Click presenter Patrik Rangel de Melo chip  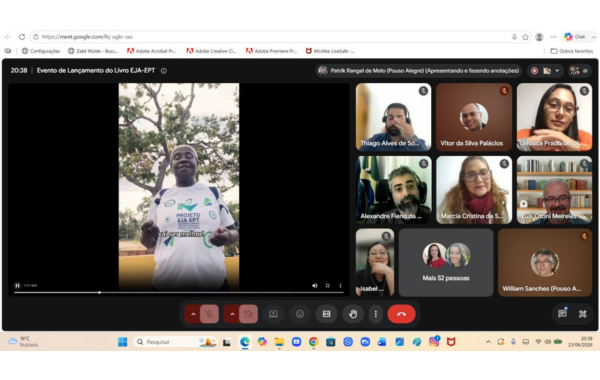418,71
